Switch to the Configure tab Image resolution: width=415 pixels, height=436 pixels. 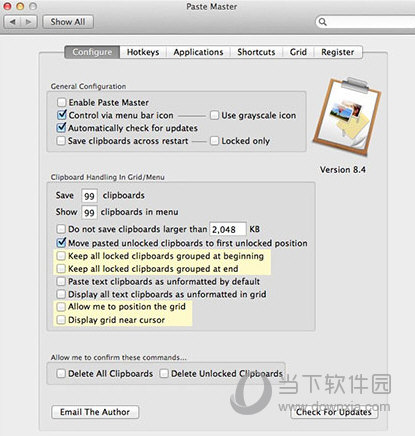(x=92, y=52)
